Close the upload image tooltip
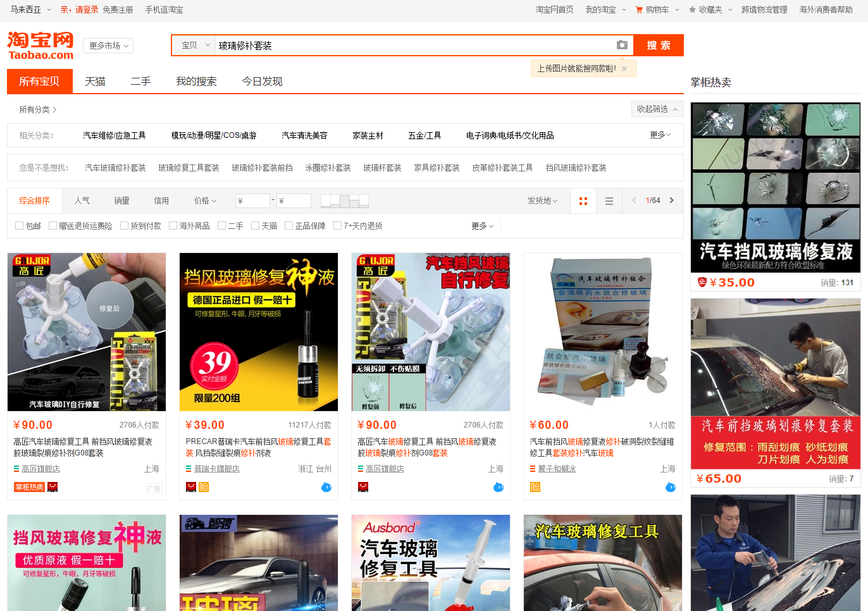868x611 pixels. pyautogui.click(x=624, y=69)
